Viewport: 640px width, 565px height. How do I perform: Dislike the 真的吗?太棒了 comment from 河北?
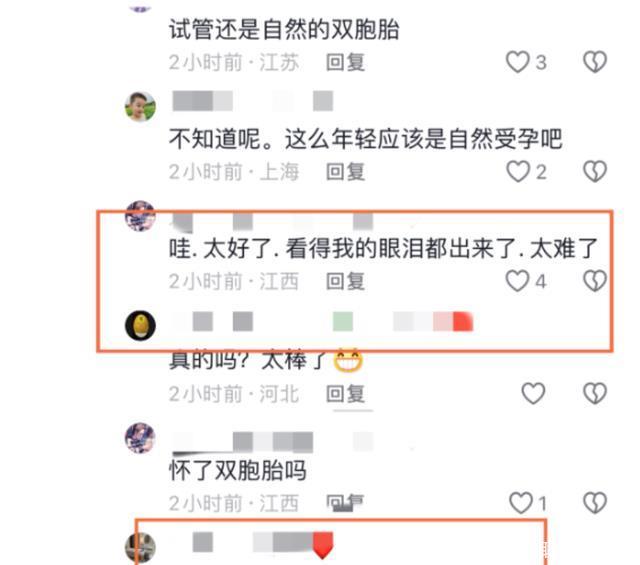[x=595, y=393]
